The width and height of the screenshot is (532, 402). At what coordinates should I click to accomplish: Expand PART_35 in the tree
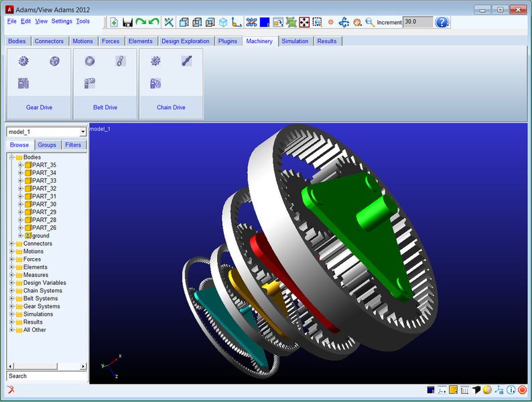point(20,165)
